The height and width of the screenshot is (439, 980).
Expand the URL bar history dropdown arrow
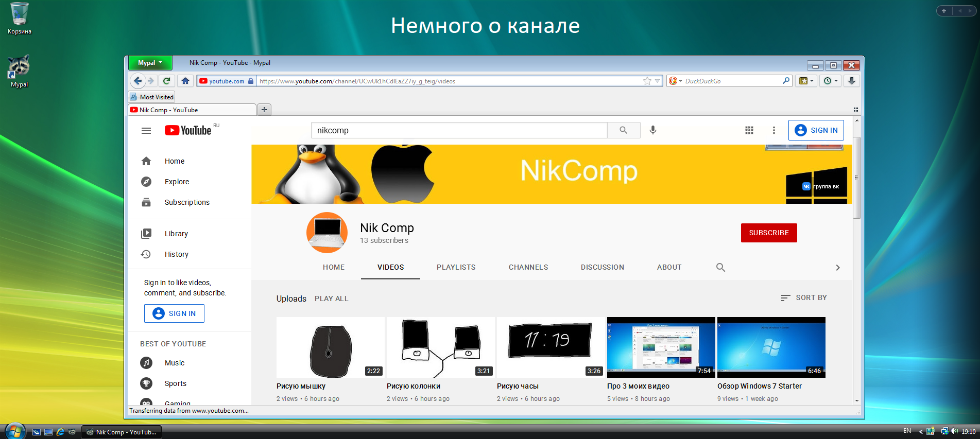tap(658, 81)
